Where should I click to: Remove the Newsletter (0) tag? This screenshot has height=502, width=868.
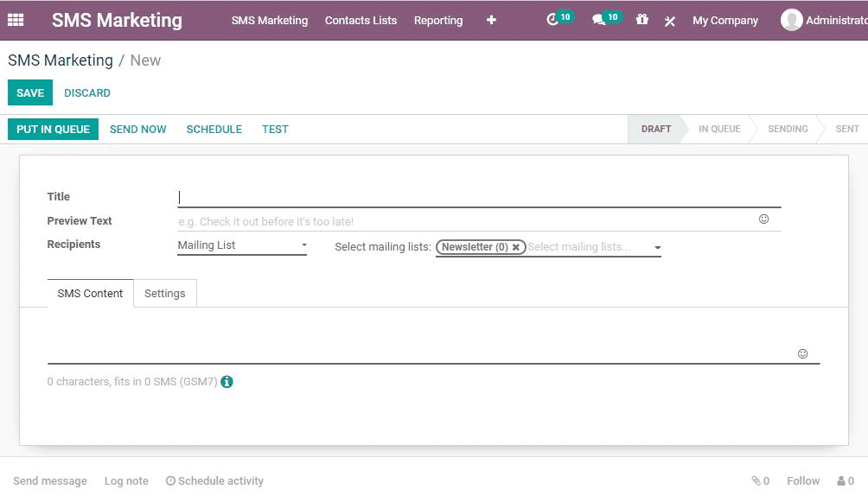tap(516, 247)
